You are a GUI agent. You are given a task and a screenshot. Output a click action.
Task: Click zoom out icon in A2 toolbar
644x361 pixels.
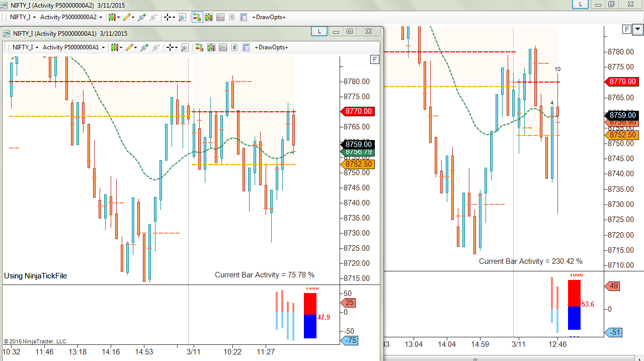click(x=153, y=17)
